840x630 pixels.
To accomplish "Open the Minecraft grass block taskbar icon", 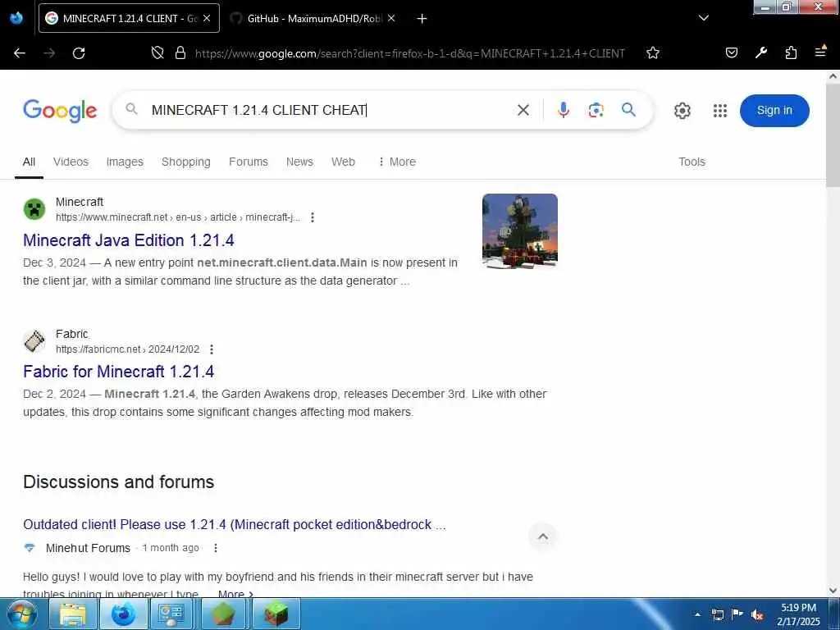I will [276, 614].
